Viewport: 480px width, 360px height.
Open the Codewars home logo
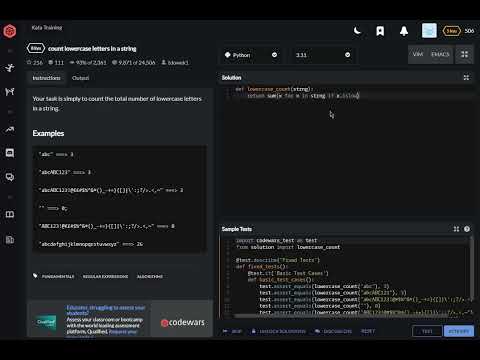pyautogui.click(x=10, y=31)
